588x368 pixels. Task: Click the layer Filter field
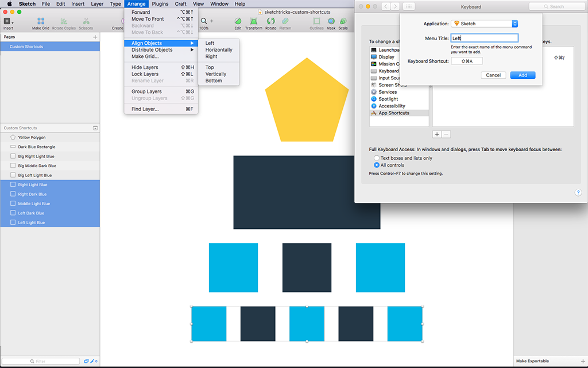pyautogui.click(x=41, y=361)
